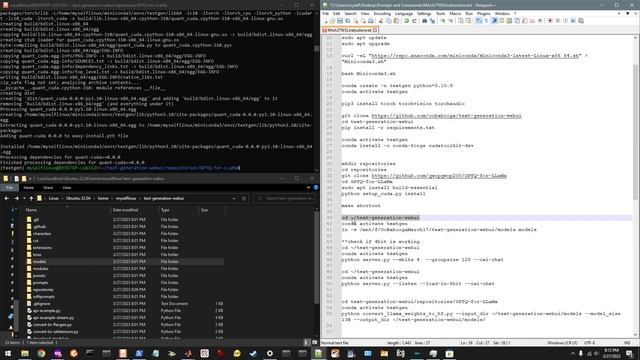640x360 pixels.
Task: Switch to the Home tab in File Explorer
Action: tap(28, 188)
